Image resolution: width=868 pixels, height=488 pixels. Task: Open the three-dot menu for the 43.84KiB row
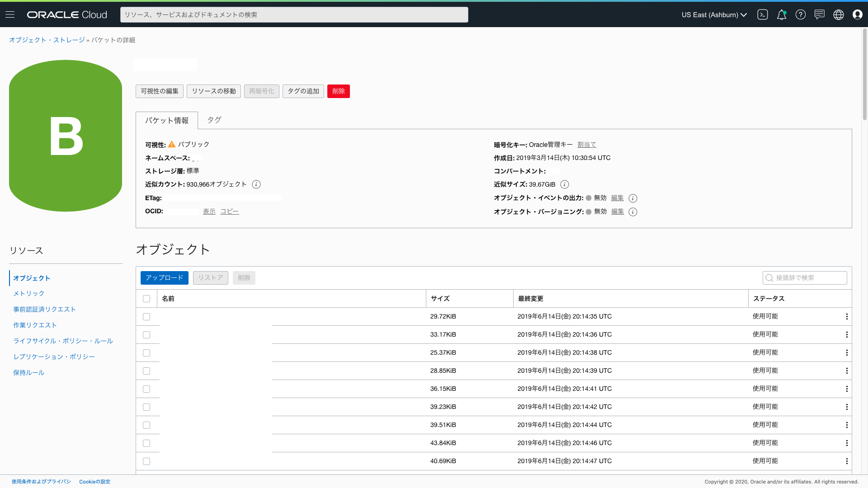coord(847,443)
